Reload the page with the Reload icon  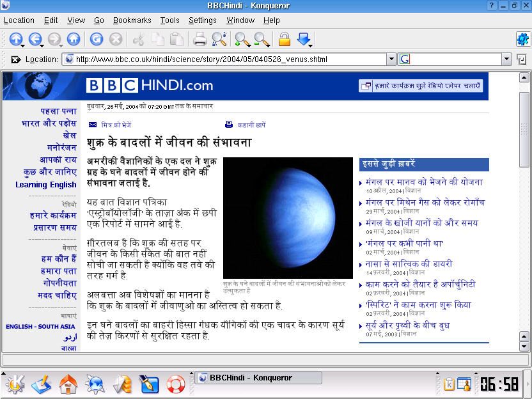(x=97, y=39)
